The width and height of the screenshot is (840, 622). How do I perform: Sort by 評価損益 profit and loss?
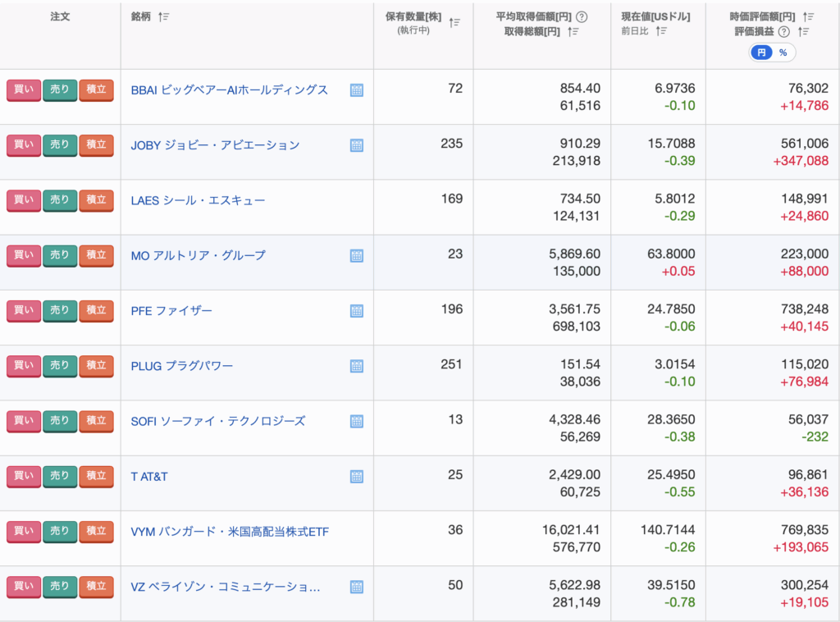tap(804, 32)
